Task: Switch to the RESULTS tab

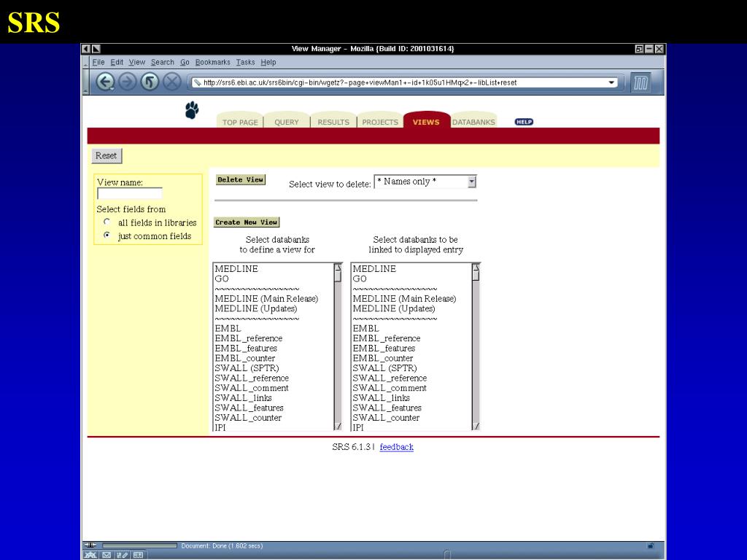Action: tap(333, 122)
